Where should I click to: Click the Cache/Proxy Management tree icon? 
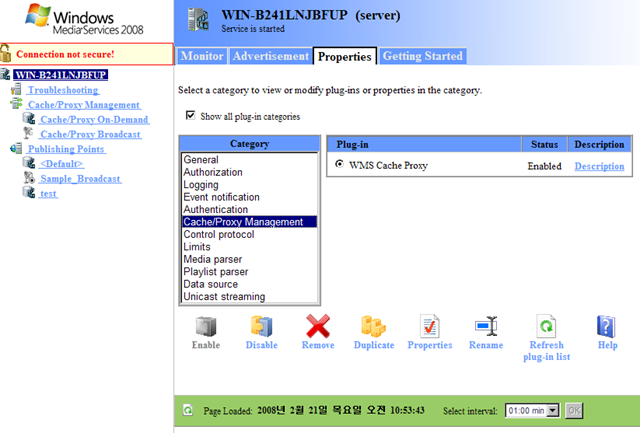click(16, 104)
